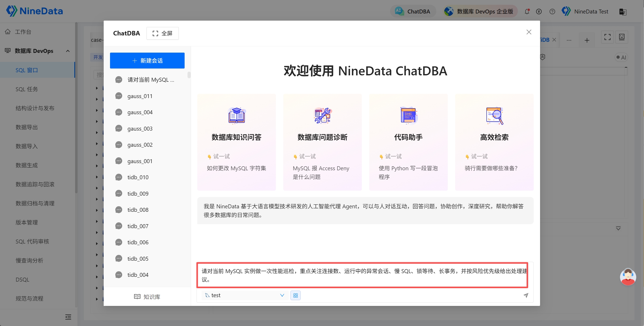644x326 pixels.
Task: Close the ChatDBA dialog
Action: [529, 32]
